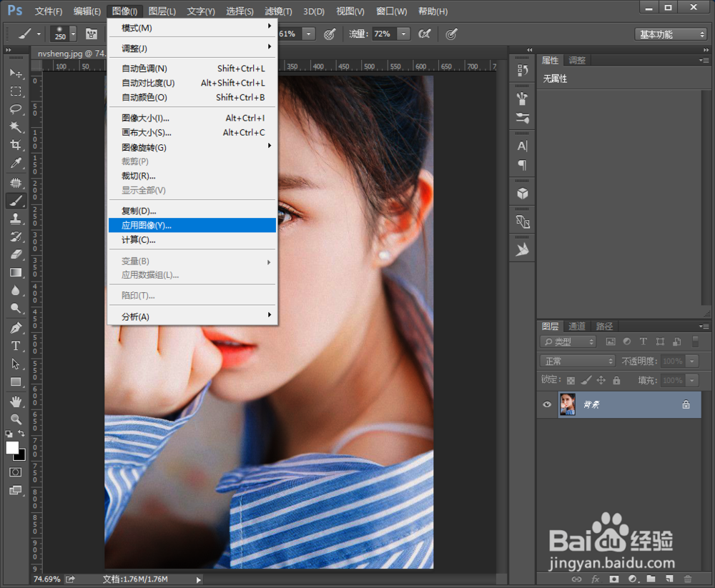Choose 应用图像(Y)... menu item

[192, 225]
